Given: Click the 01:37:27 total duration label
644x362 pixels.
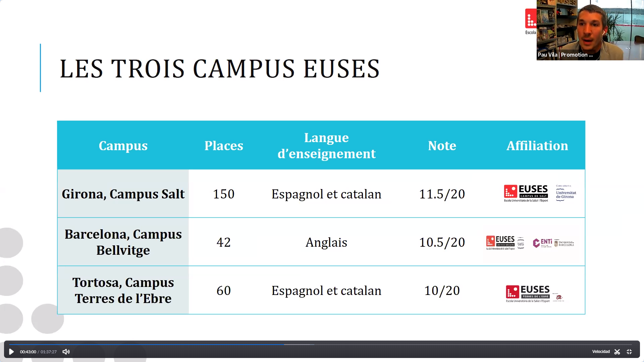Looking at the screenshot, I should click(x=49, y=352).
